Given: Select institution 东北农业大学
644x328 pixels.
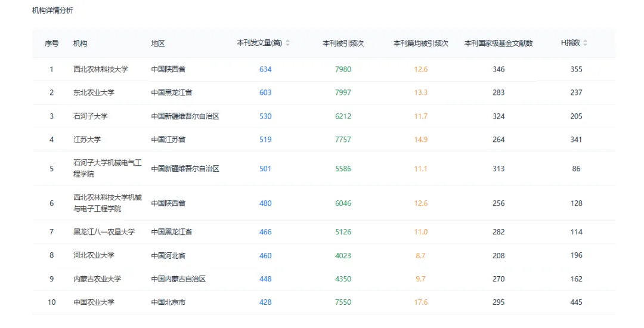Looking at the screenshot, I should click(94, 93).
